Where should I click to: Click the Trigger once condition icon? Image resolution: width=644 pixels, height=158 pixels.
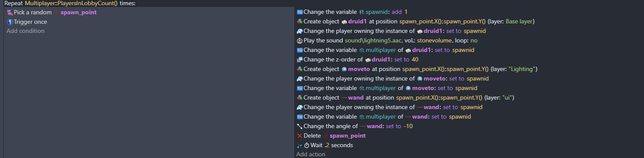click(x=10, y=22)
